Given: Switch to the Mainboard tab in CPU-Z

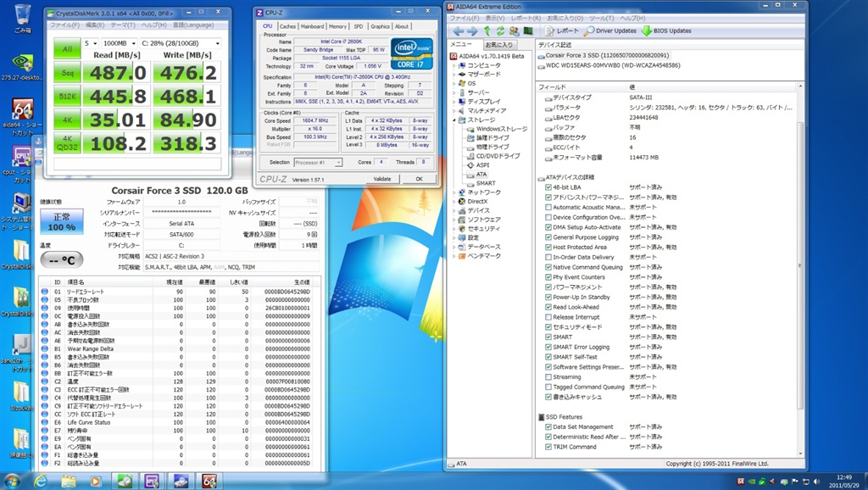Looking at the screenshot, I should click(312, 26).
